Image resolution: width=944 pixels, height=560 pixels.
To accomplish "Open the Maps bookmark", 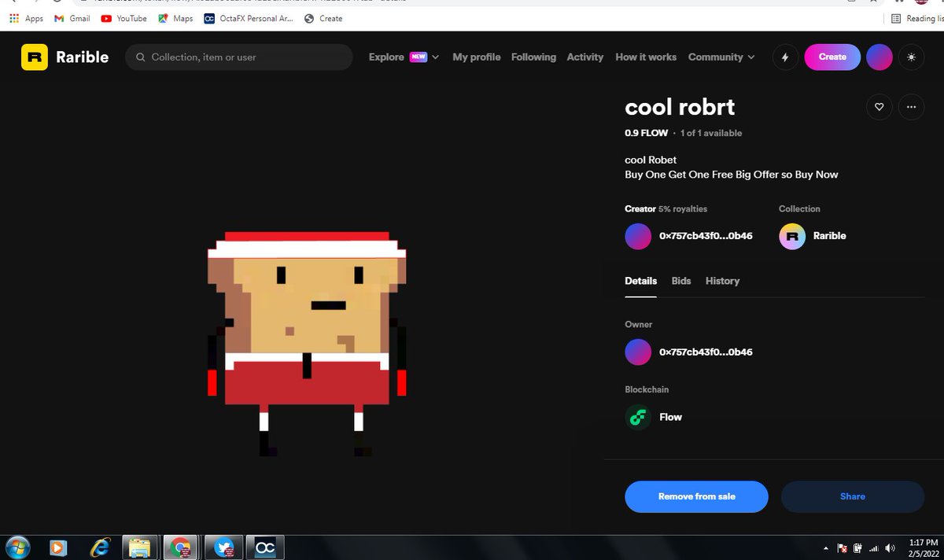I will tap(175, 18).
